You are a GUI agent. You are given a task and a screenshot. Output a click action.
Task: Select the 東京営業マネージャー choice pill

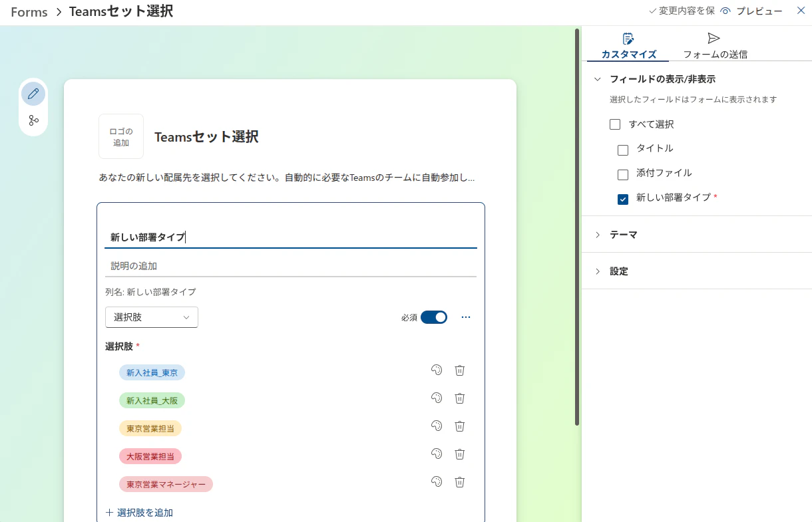[166, 484]
